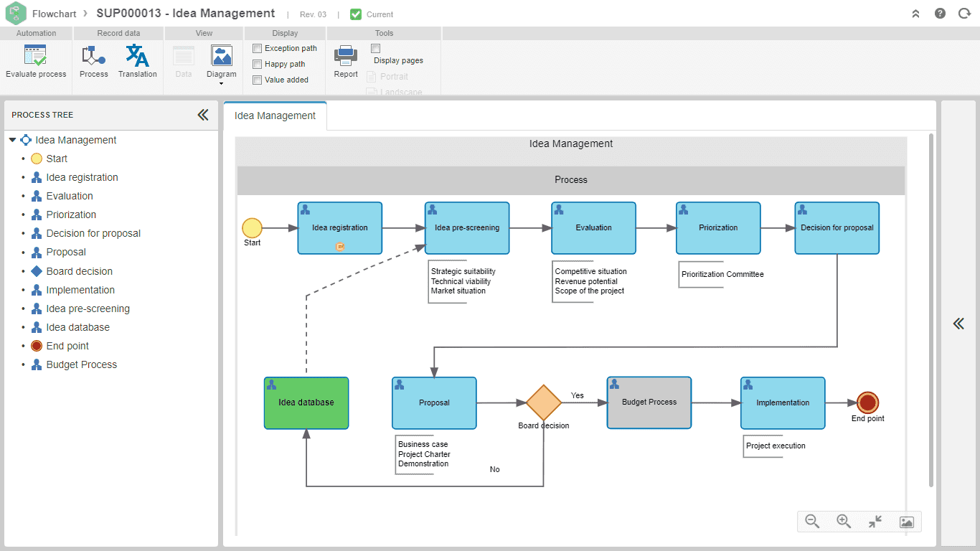The height and width of the screenshot is (551, 980).
Task: Click the red End point event circle
Action: click(868, 403)
